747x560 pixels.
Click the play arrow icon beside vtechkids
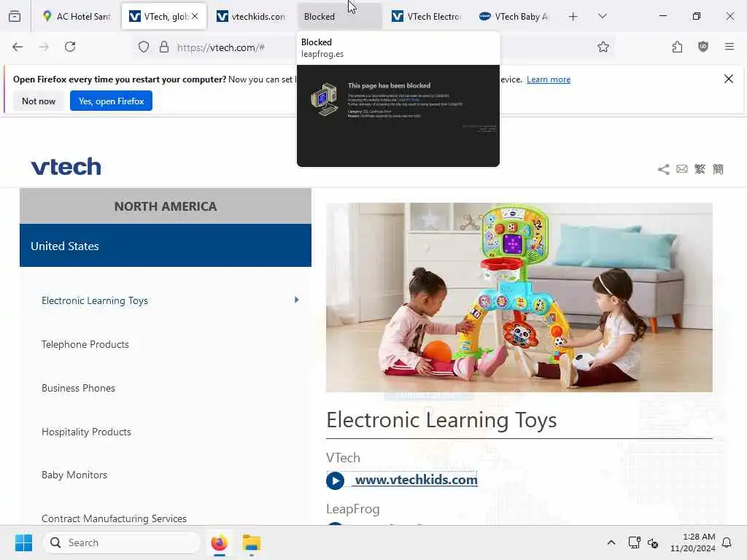coord(336,481)
